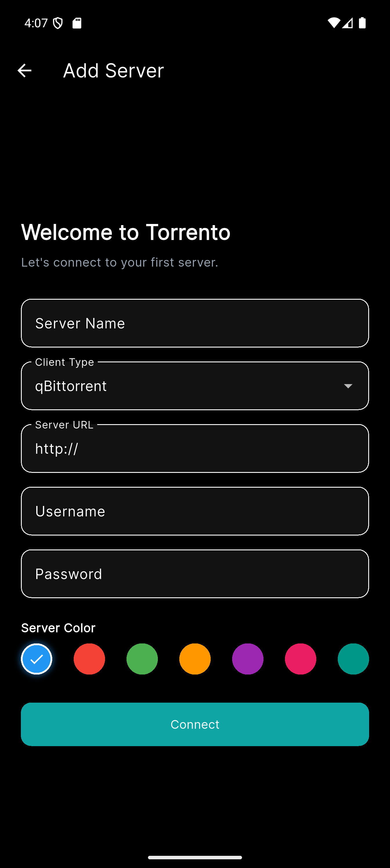Tap the battery indicator icon
Viewport: 390px width, 868px height.
coord(363,23)
